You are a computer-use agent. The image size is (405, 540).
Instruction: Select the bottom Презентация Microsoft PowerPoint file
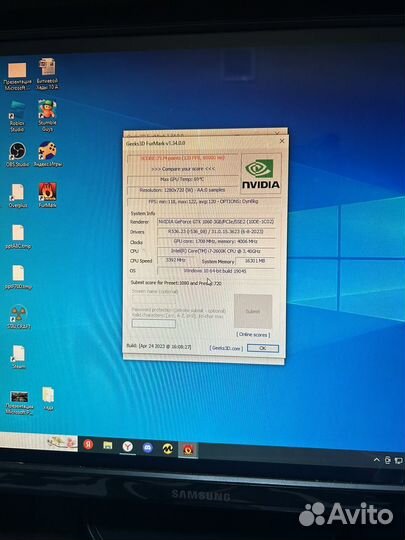[x=19, y=403]
